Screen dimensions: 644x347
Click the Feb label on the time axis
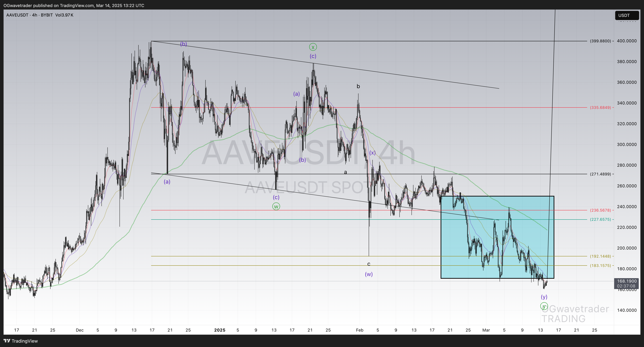pyautogui.click(x=360, y=330)
